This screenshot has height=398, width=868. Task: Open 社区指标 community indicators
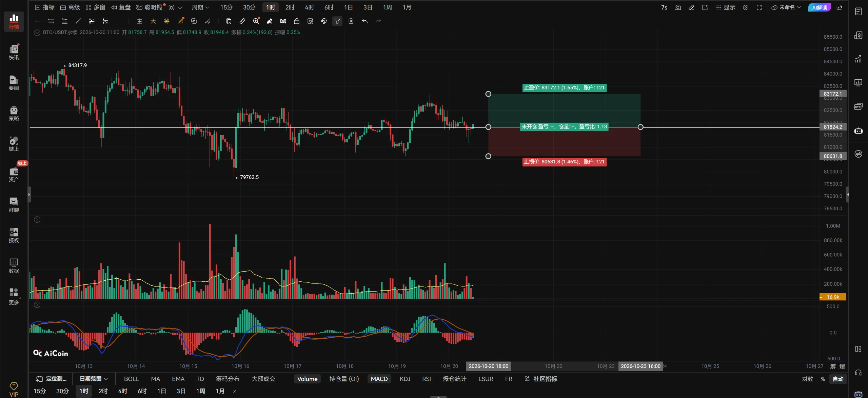[x=541, y=379]
